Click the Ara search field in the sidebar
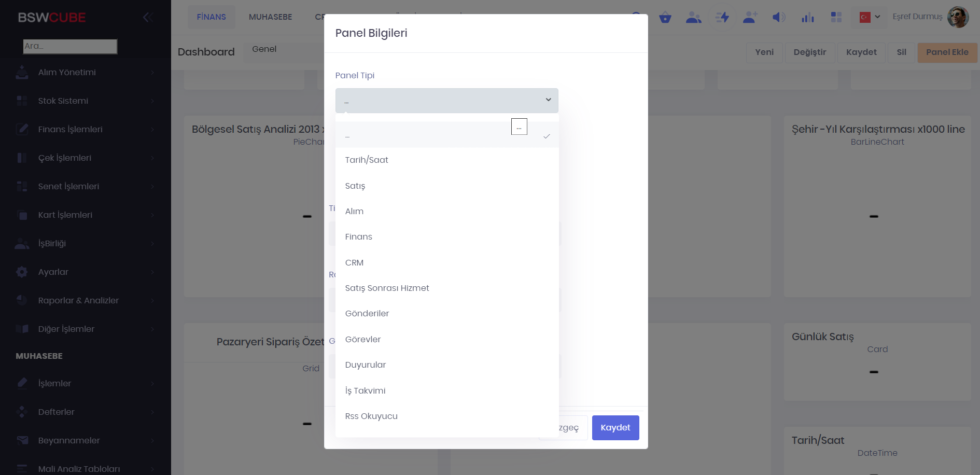The image size is (980, 475). [x=70, y=46]
